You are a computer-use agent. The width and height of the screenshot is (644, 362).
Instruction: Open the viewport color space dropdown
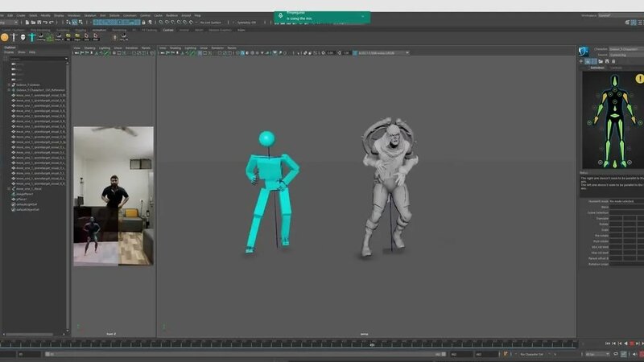point(383,53)
